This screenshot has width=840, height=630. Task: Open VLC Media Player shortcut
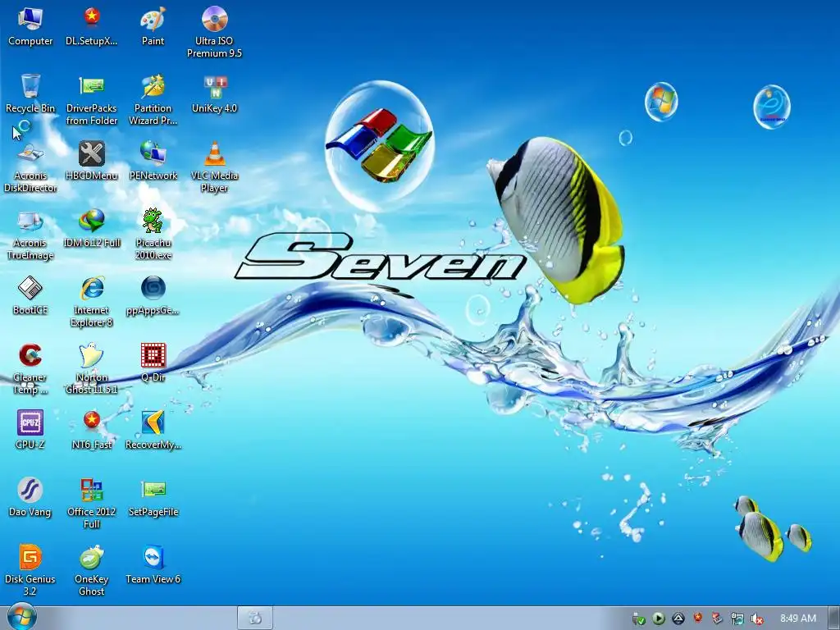[x=214, y=167]
